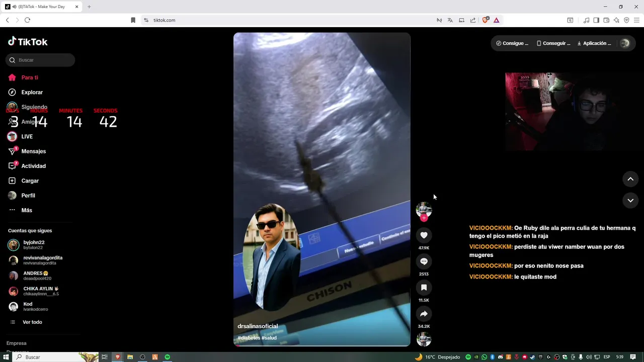Open drsalinasoficial username on the video
644x362 pixels.
[x=258, y=326]
